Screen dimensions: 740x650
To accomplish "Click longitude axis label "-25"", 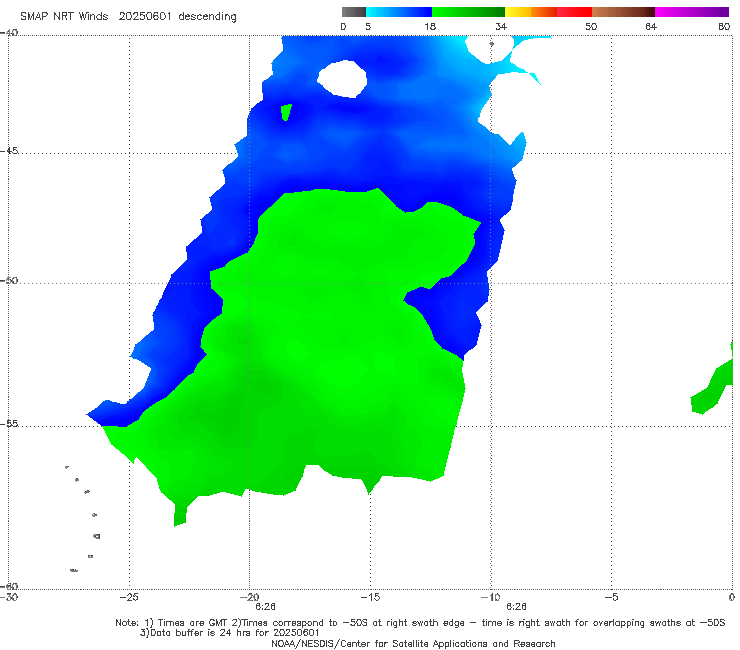I will [x=129, y=597].
